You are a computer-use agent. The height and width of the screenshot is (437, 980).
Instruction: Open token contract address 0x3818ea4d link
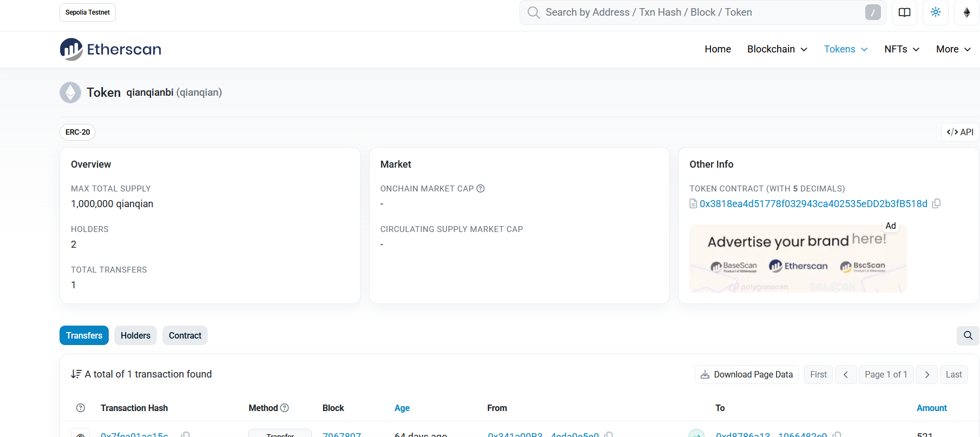coord(813,204)
